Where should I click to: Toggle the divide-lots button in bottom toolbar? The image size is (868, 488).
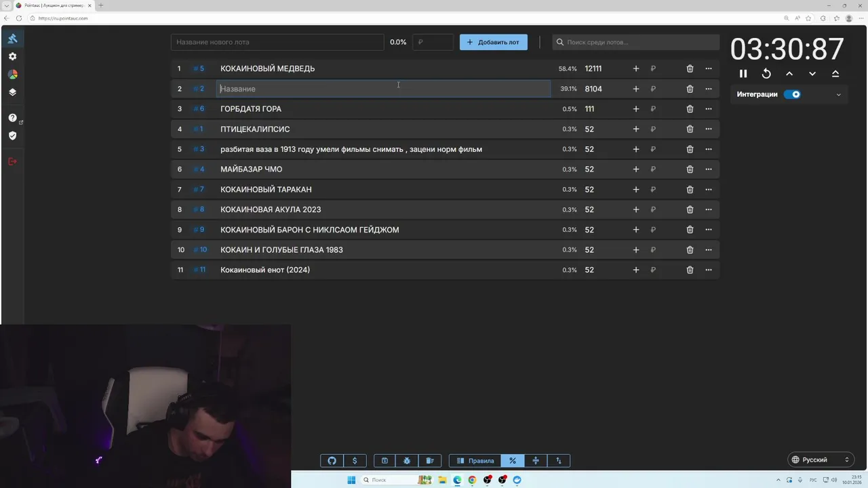536,461
